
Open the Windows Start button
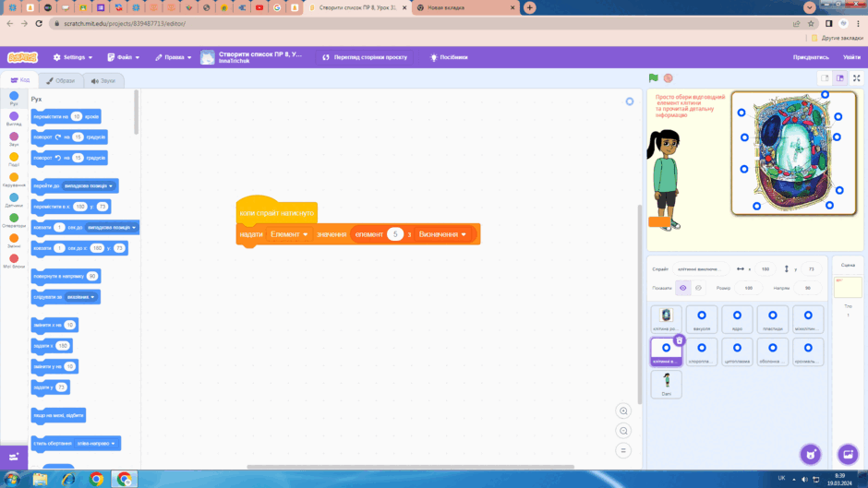[x=12, y=479]
